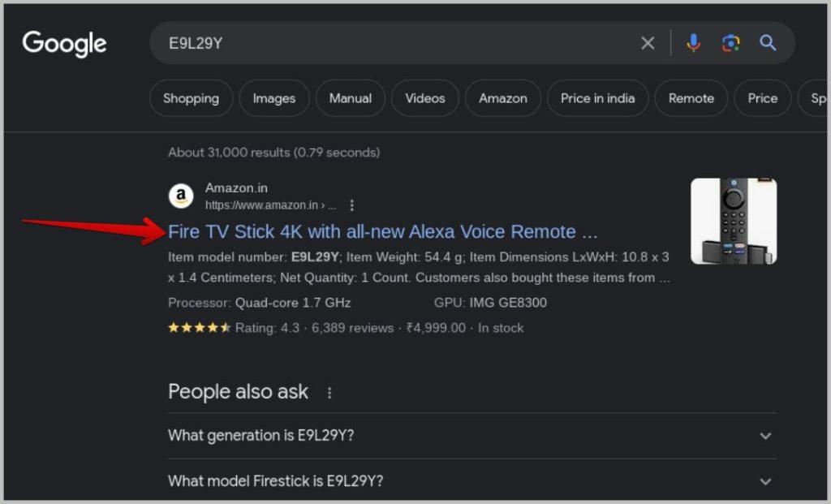The width and height of the screenshot is (831, 504).
Task: Open the Videos results filter
Action: [x=425, y=98]
